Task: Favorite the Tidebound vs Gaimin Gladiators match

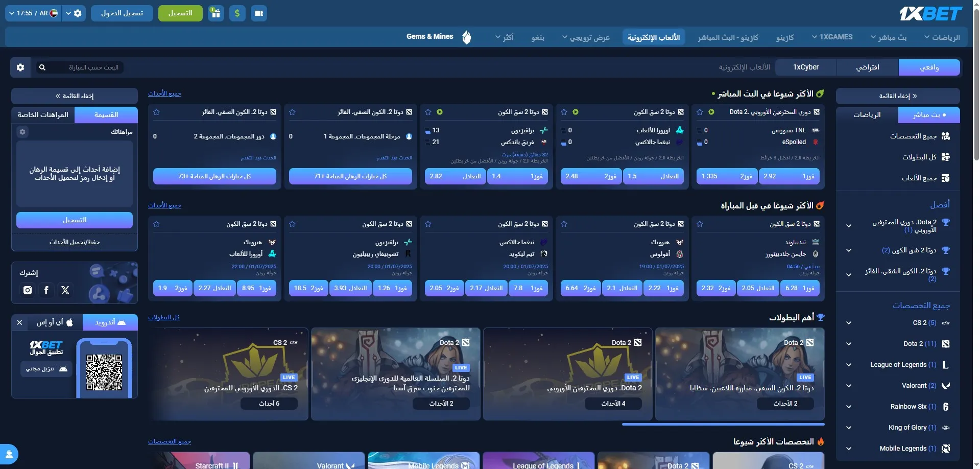Action: tap(700, 224)
